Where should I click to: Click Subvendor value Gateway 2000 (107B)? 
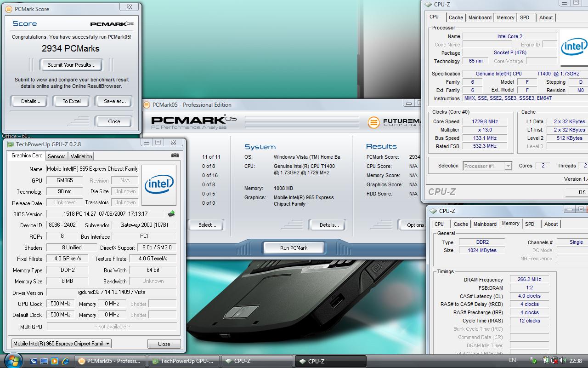click(x=144, y=225)
